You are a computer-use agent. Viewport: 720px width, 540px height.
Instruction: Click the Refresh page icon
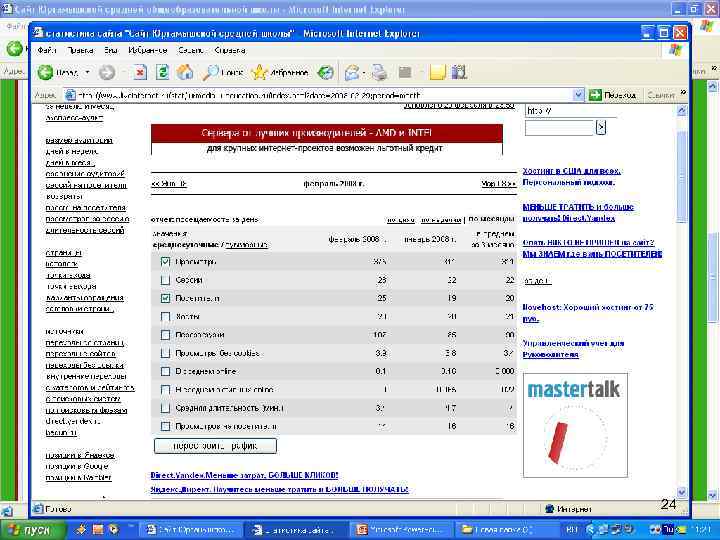coord(163,72)
